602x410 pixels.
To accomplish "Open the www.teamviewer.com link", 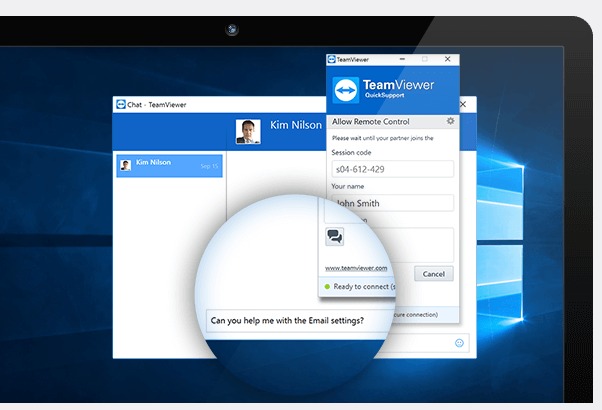I will coord(356,268).
